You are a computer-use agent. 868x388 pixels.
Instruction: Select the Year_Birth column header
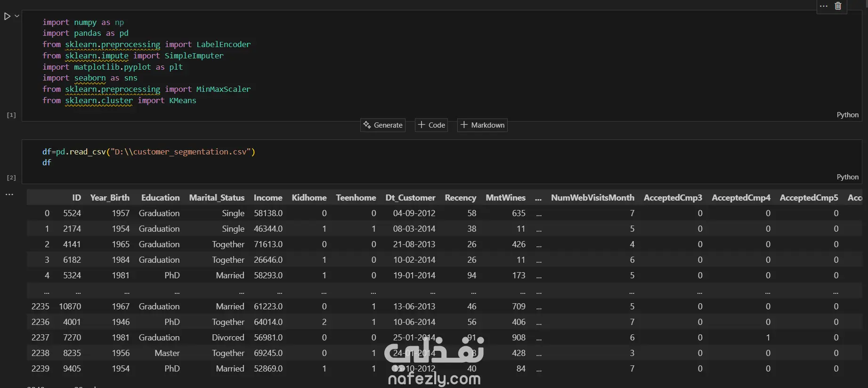(110, 198)
